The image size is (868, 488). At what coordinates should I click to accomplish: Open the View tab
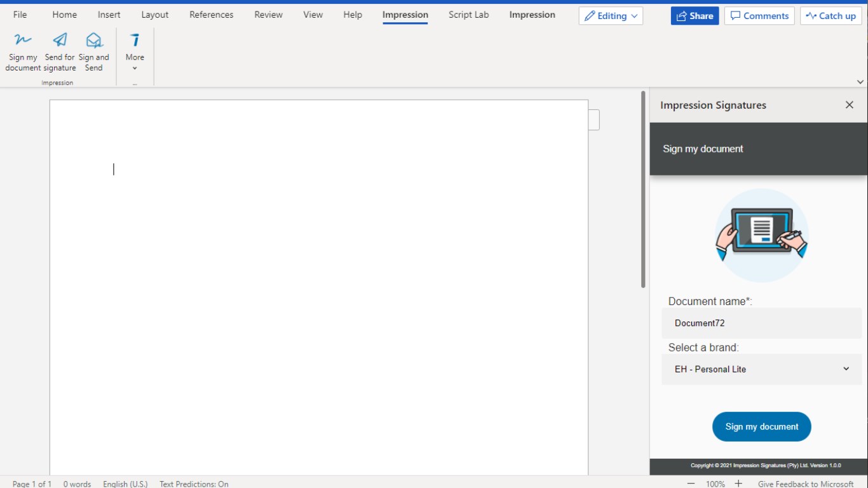point(313,15)
